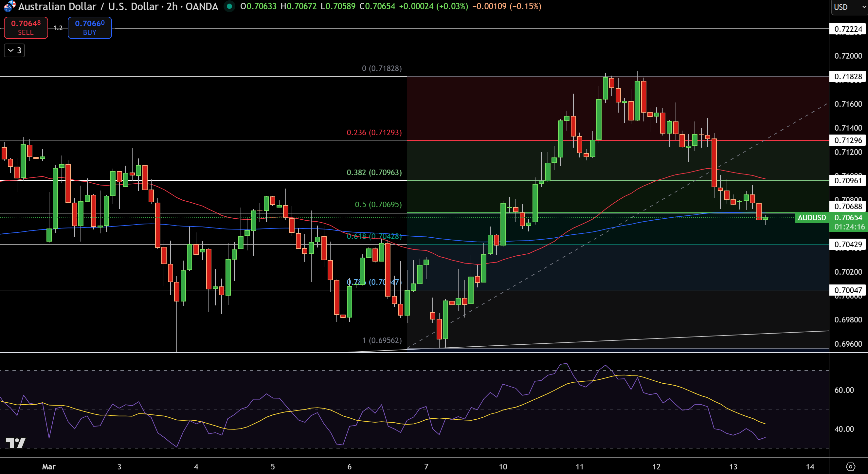Click the spread value 1.2 between prices
This screenshot has height=474, width=868.
[58, 28]
